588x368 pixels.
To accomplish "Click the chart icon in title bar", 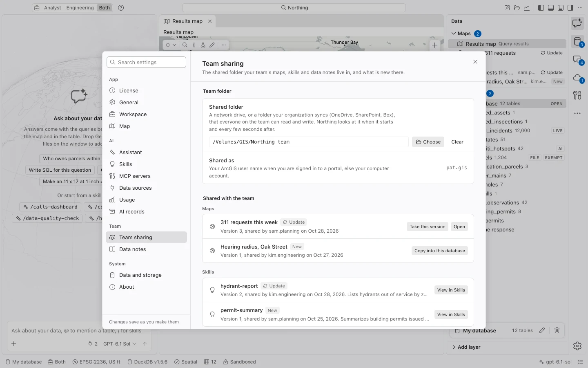I will pos(527,8).
